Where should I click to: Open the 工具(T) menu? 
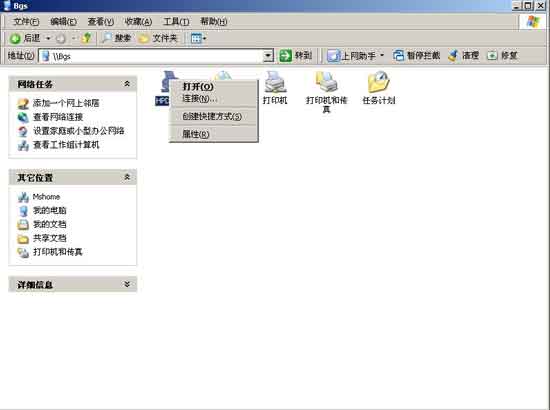(x=176, y=22)
